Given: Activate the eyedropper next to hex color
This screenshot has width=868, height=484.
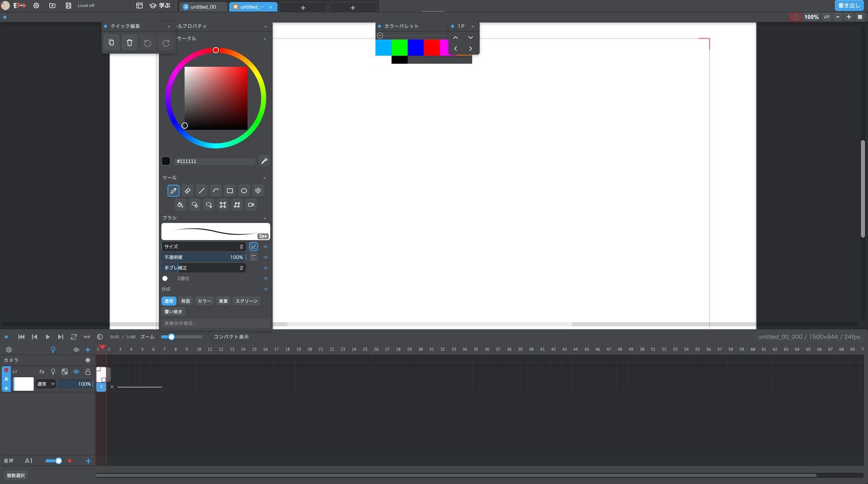Looking at the screenshot, I should pos(264,161).
